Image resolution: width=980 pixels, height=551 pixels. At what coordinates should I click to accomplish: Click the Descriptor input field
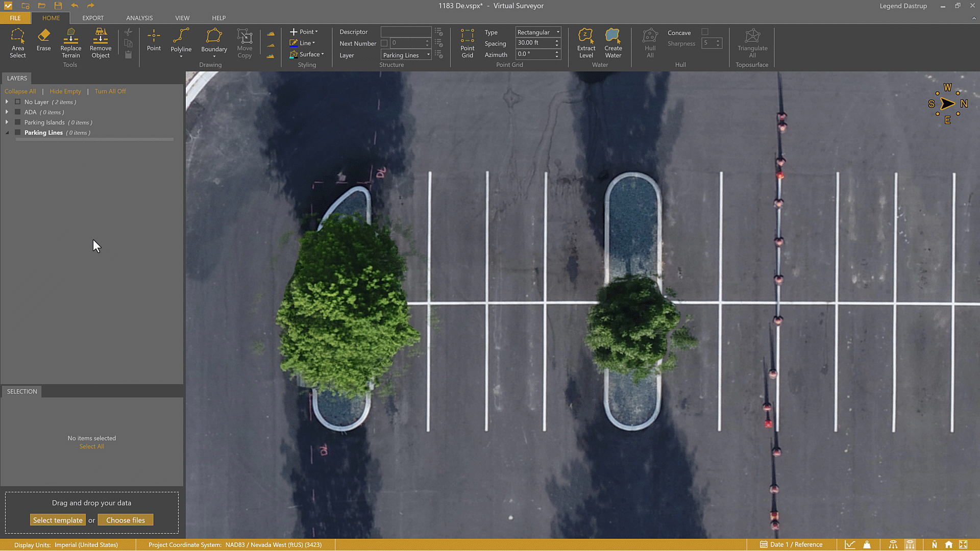pos(406,32)
